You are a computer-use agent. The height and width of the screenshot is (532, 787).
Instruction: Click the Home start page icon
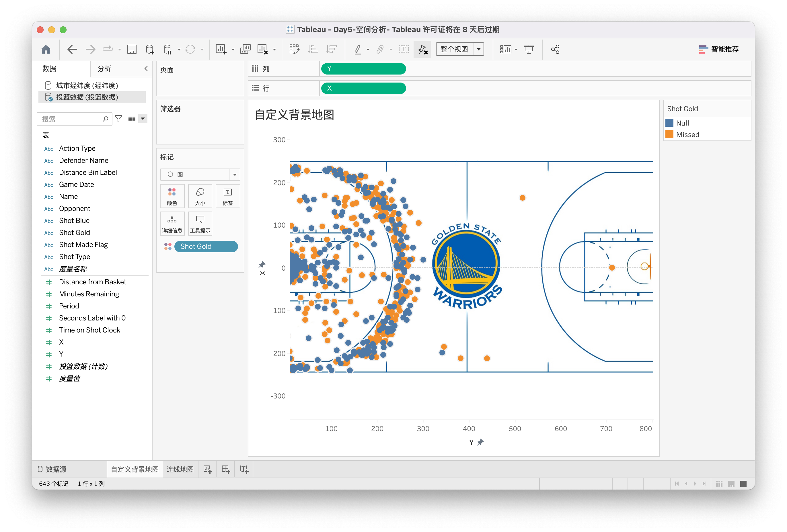coord(46,49)
